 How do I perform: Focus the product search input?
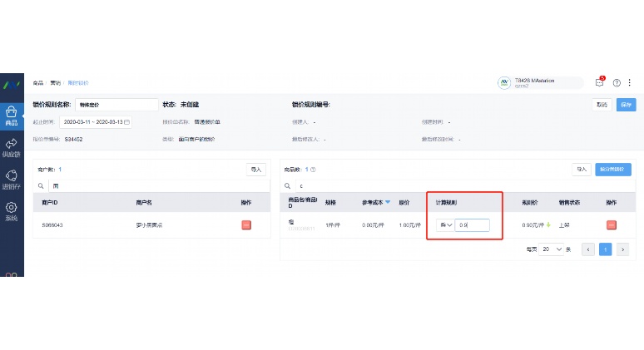(x=465, y=186)
